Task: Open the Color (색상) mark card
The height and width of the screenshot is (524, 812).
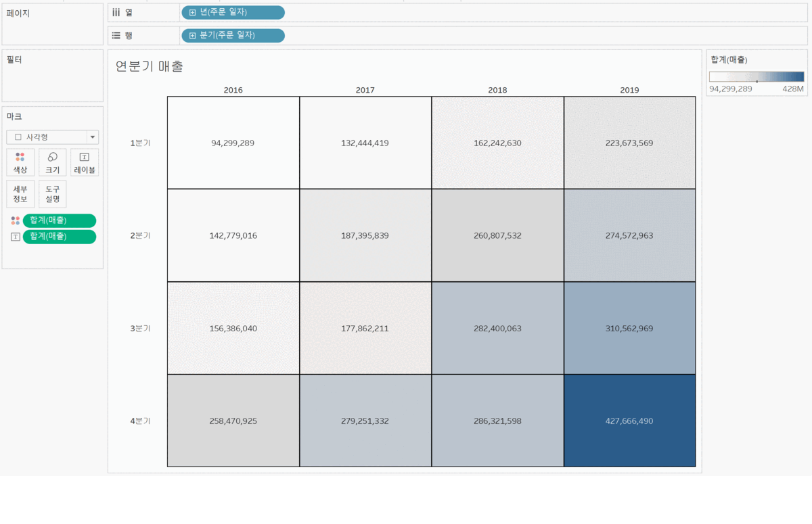Action: pos(20,162)
